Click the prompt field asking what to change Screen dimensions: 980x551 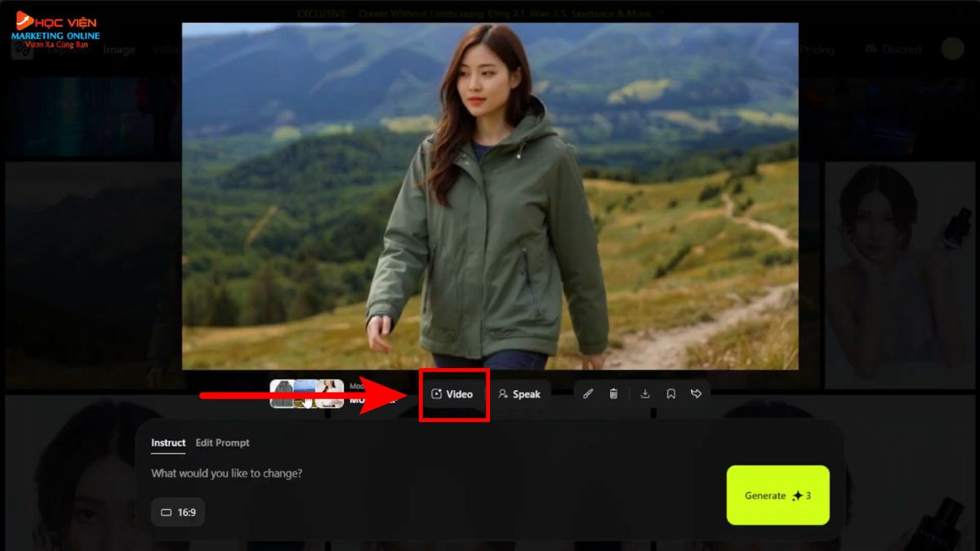pyautogui.click(x=226, y=473)
